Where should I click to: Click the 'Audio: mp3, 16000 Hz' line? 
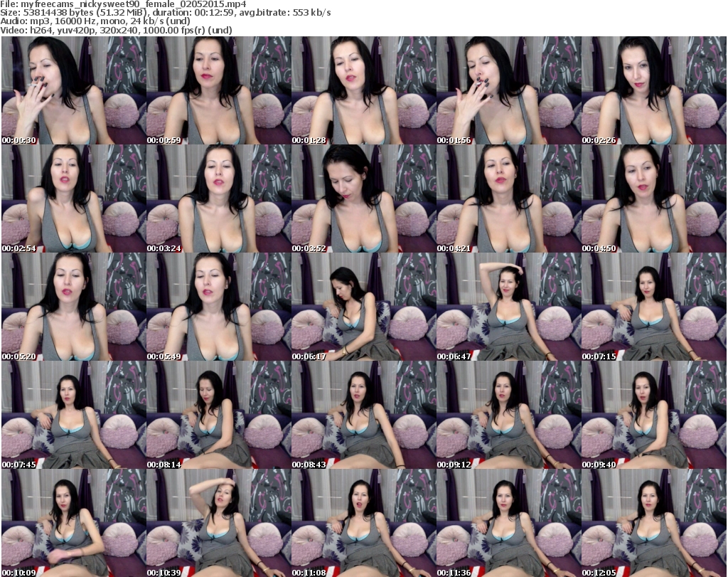(95, 21)
